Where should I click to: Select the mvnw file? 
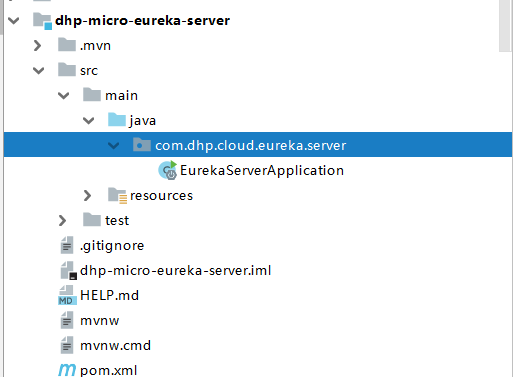(99, 320)
